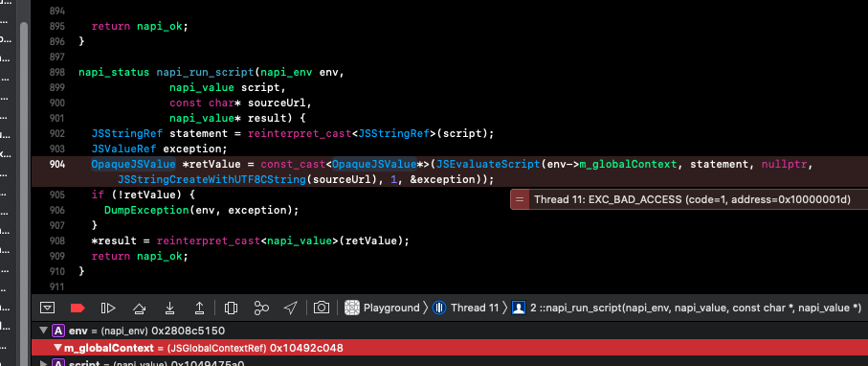Open Simulate Location menu

[291, 308]
